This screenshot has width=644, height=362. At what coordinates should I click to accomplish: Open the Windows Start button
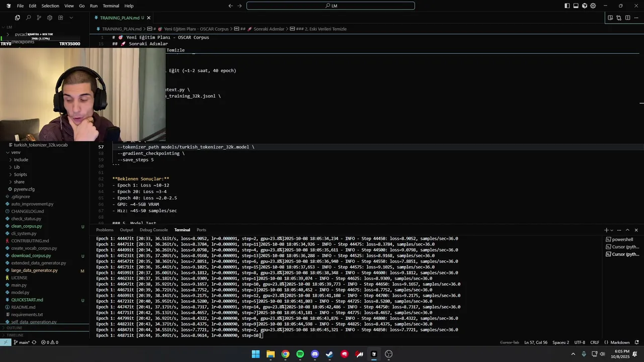click(x=256, y=354)
